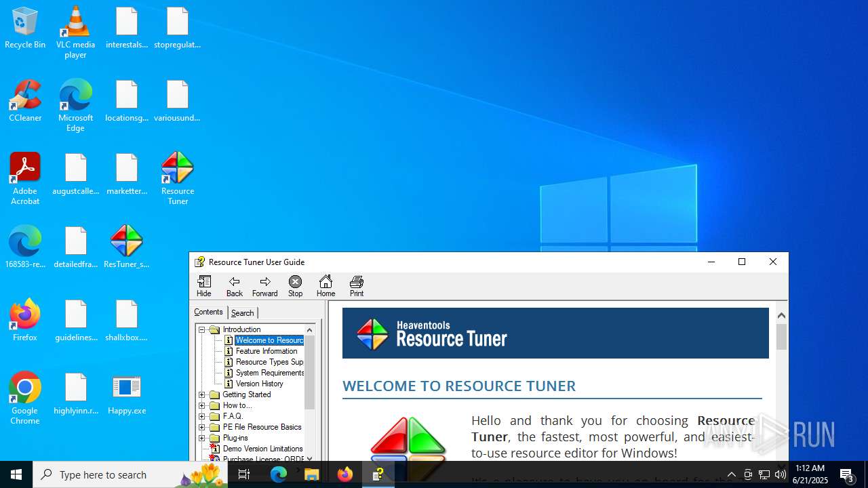Click the contents tree scroll-up arrow
The width and height of the screenshot is (868, 488).
point(310,330)
